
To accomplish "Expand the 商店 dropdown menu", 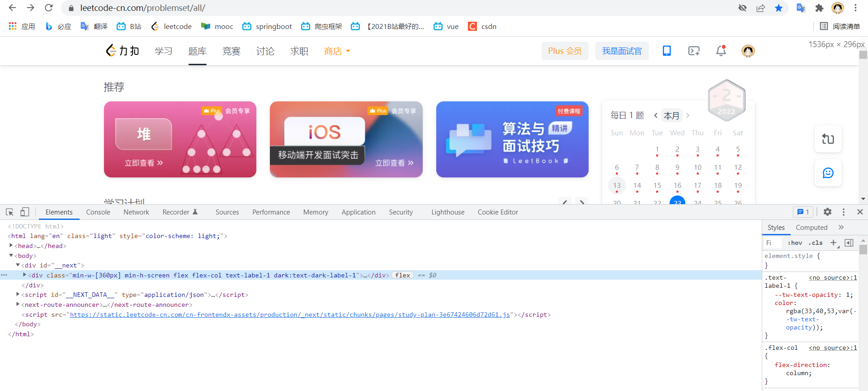I will pyautogui.click(x=337, y=51).
